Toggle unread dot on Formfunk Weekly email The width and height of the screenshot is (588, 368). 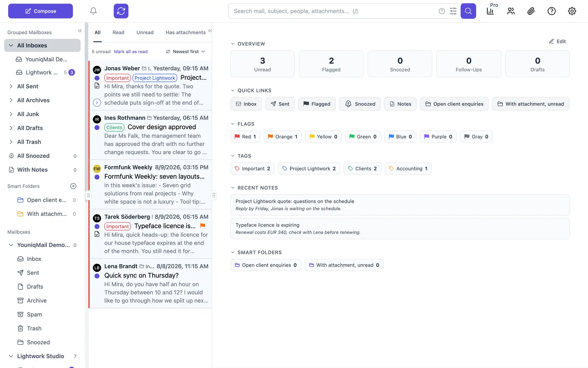[97, 177]
